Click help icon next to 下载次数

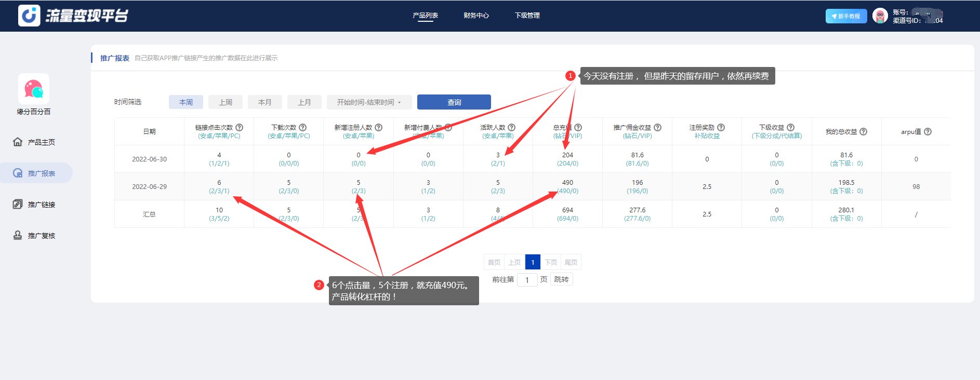click(303, 127)
